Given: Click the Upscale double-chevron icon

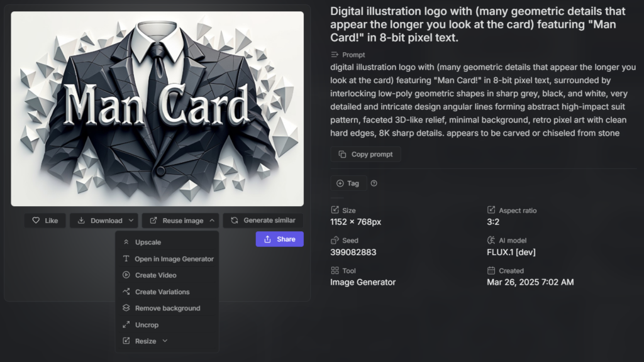Looking at the screenshot, I should click(x=126, y=242).
